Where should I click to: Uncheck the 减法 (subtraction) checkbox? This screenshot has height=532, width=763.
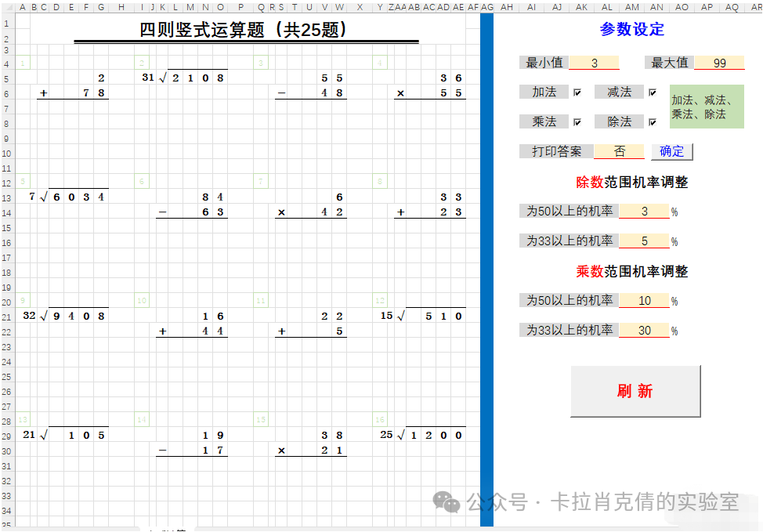coord(653,92)
